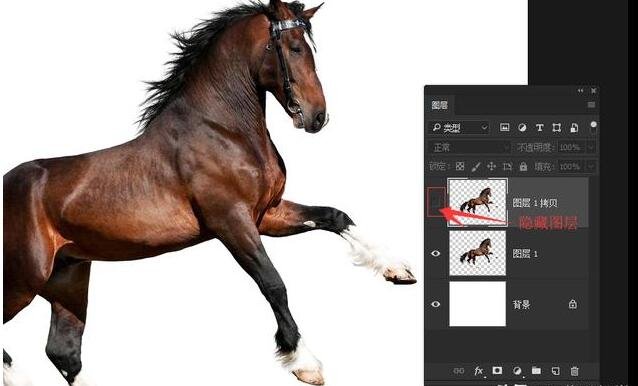Collapse the Layers panel with double-arrow icon
This screenshot has height=386, width=638.
[x=581, y=91]
